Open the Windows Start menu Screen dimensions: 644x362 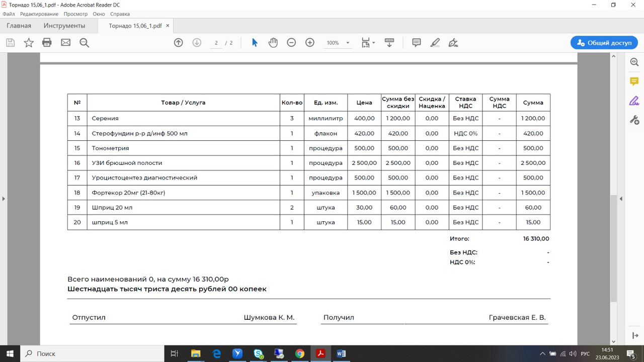click(x=10, y=353)
